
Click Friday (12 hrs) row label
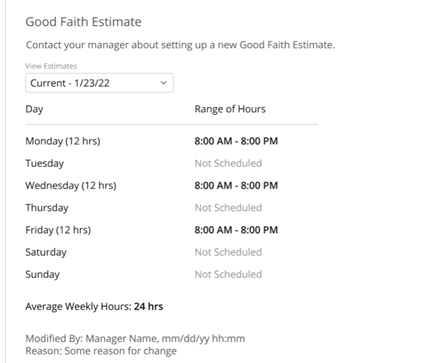pos(58,230)
